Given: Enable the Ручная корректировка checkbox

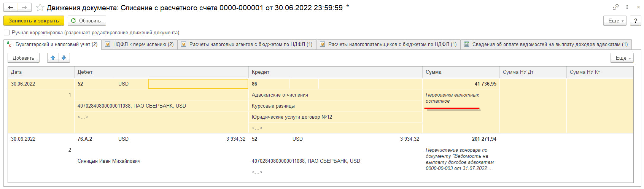Looking at the screenshot, I should click(x=6, y=33).
